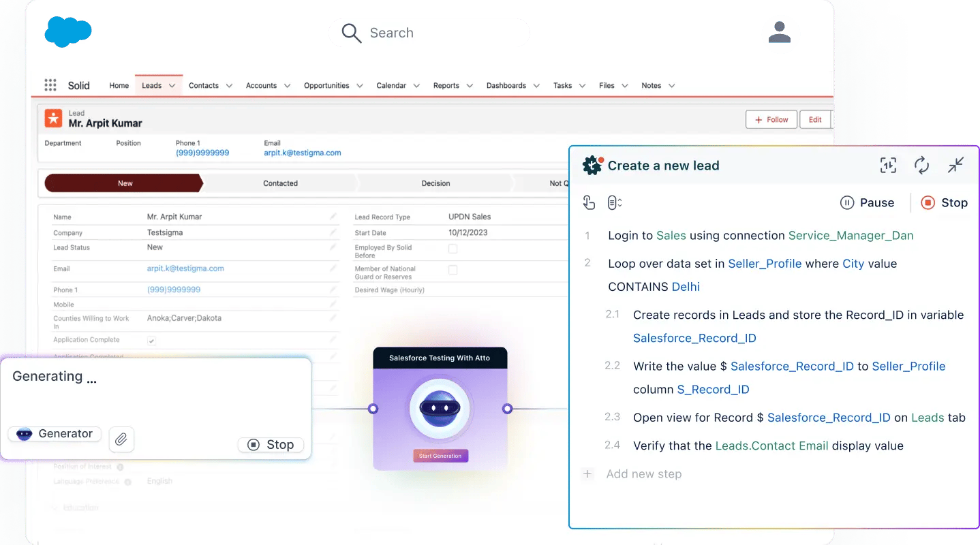This screenshot has height=545, width=980.
Task: Click the user profile avatar icon
Action: click(779, 33)
